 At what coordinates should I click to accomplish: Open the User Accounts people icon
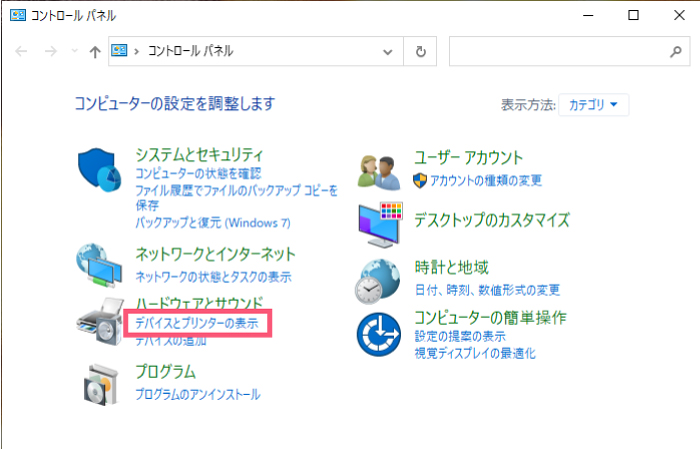pyautogui.click(x=379, y=171)
